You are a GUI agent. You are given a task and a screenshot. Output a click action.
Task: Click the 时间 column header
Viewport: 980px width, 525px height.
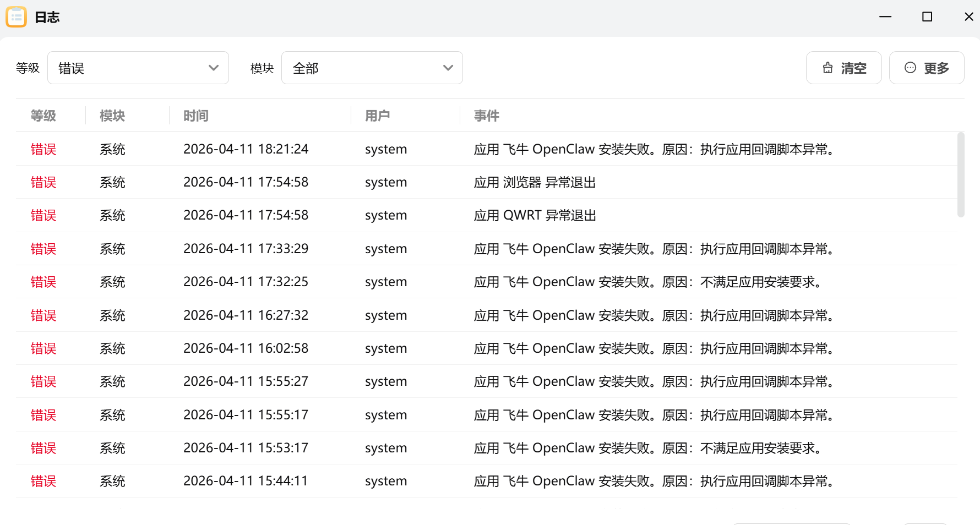pos(196,116)
